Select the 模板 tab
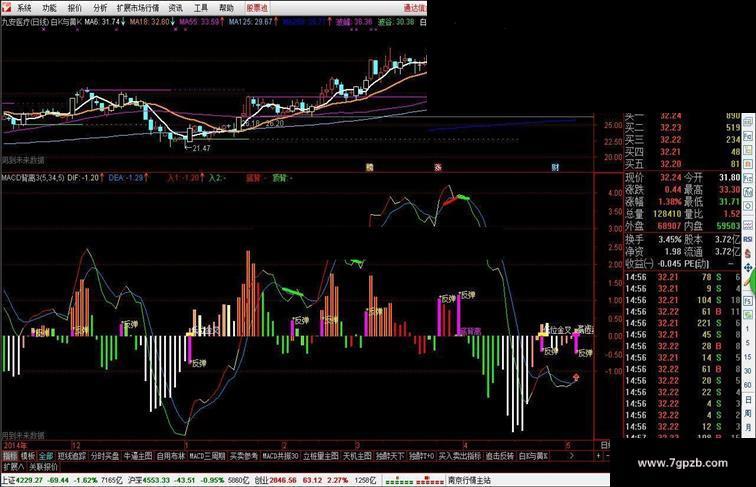756x487 pixels. click(x=27, y=456)
